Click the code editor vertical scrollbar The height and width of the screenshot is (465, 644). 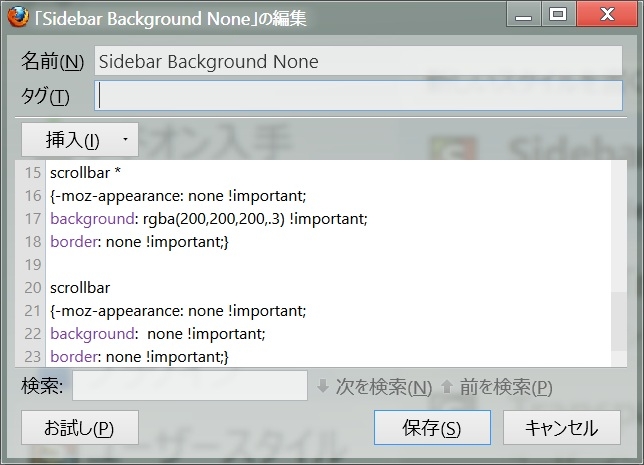619,264
